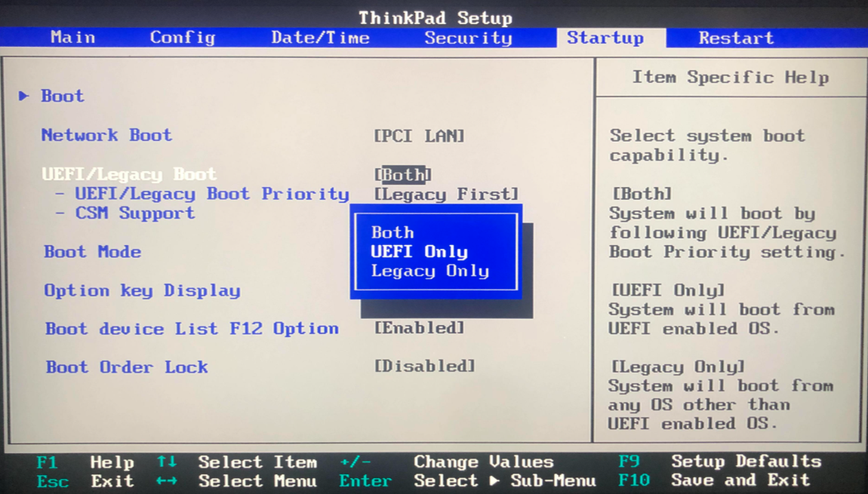Open the Restart tab
This screenshot has width=868, height=494.
(736, 38)
